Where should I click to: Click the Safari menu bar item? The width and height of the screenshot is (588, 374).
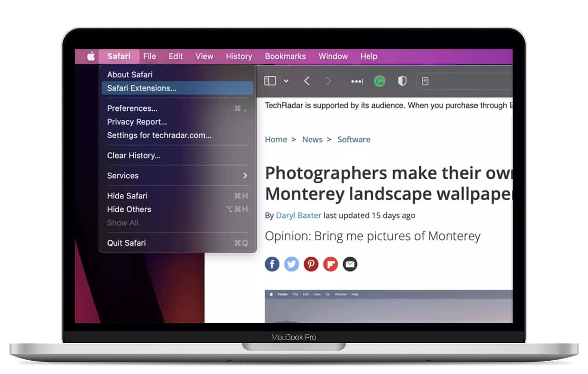[x=119, y=56]
